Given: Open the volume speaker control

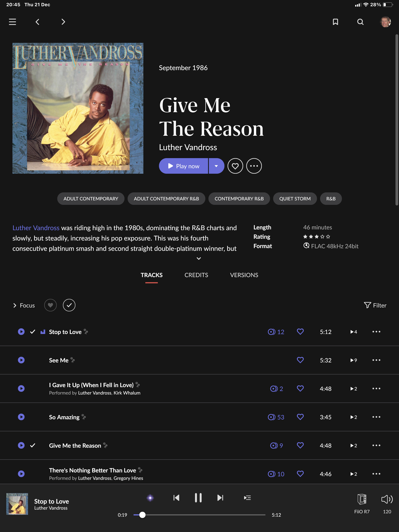Looking at the screenshot, I should [387, 499].
